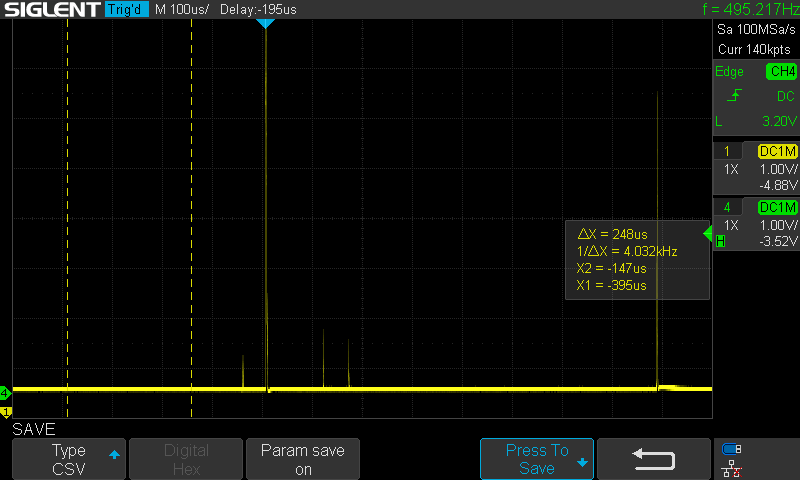
Task: Click the SAVE menu title
Action: click(34, 429)
